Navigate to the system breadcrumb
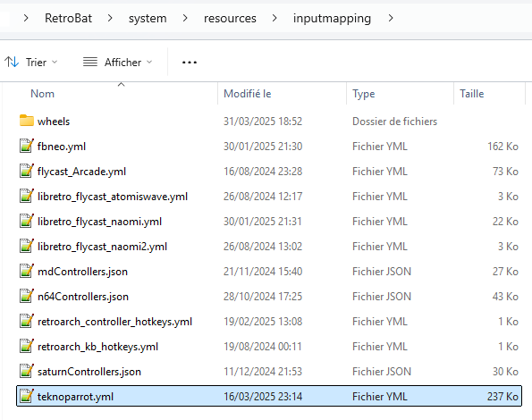Image resolution: width=532 pixels, height=420 pixels. click(x=148, y=18)
